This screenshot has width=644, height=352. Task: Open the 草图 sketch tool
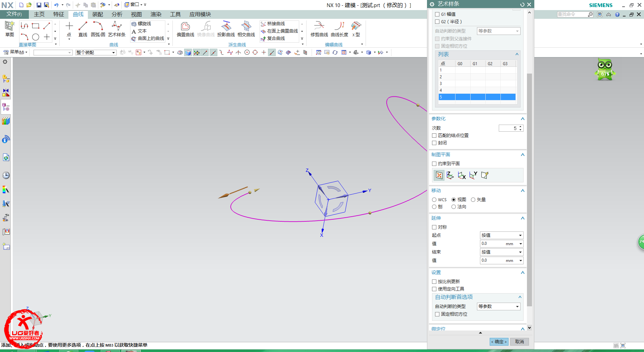[x=9, y=29]
